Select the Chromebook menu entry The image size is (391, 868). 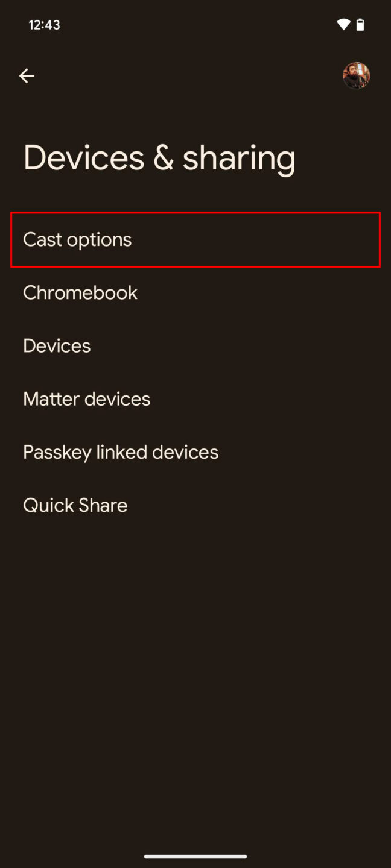(80, 292)
